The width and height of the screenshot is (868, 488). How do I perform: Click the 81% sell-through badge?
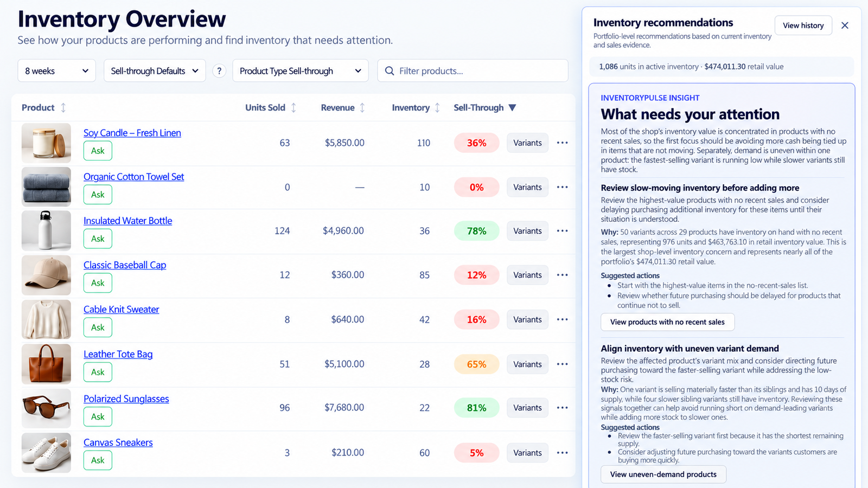476,408
